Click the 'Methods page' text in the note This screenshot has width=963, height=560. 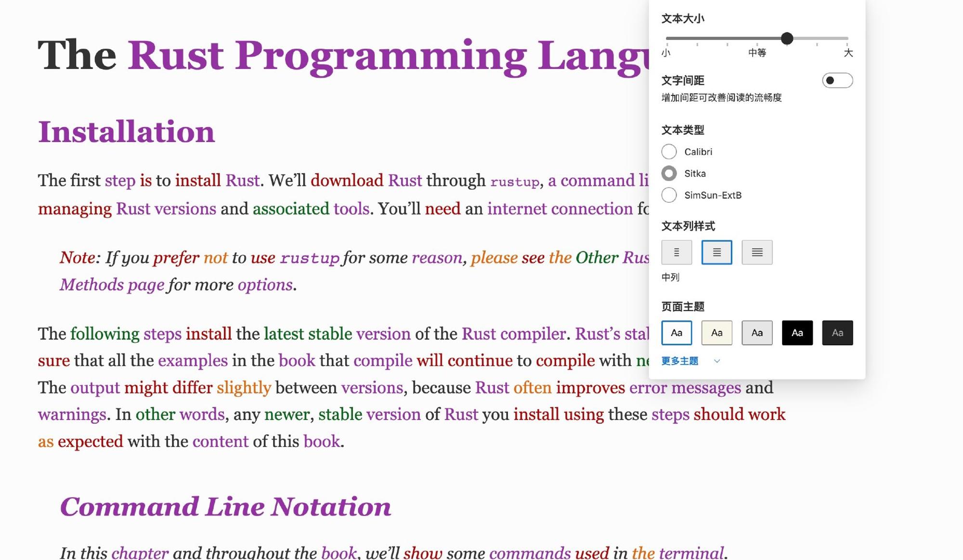coord(112,285)
